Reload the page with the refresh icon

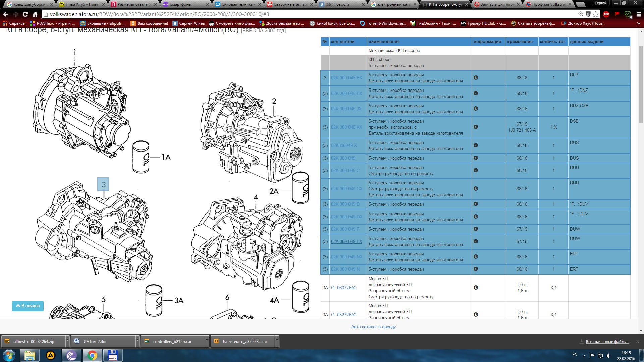(x=25, y=14)
